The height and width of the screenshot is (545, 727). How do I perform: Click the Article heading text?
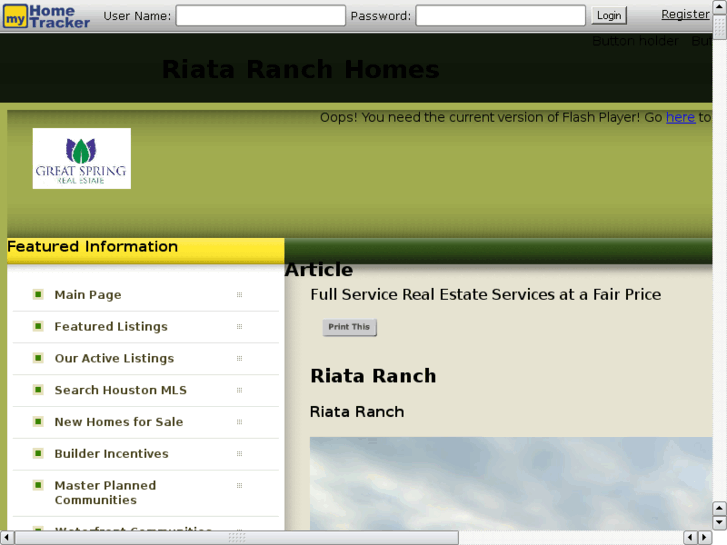(x=319, y=270)
